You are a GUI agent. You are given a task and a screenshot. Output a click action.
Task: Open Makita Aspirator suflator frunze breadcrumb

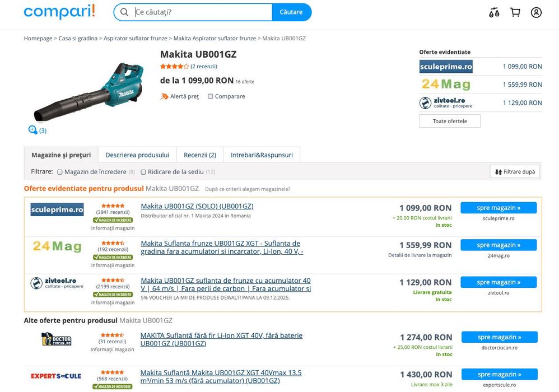pos(215,38)
